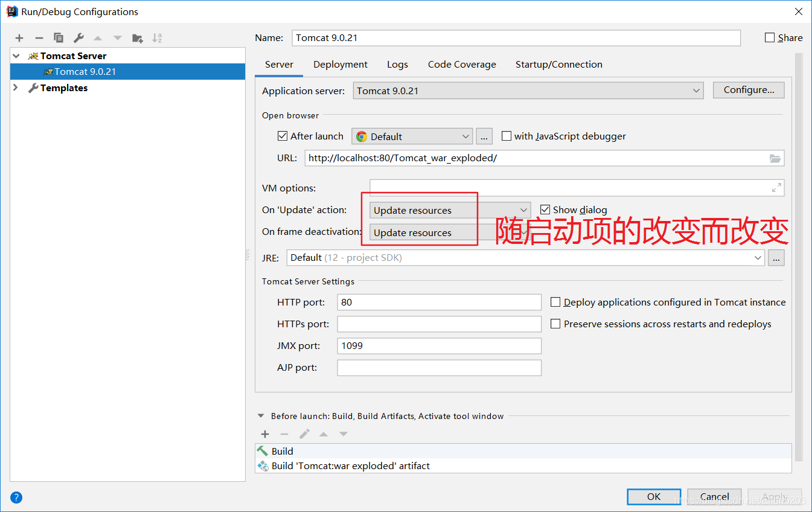Click the HTTPs port field

[440, 324]
